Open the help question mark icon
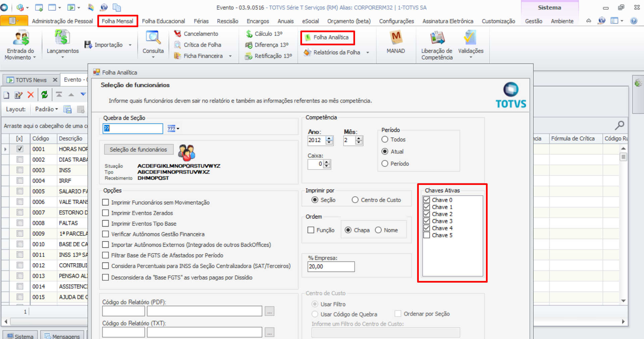This screenshot has width=644, height=339. click(634, 21)
